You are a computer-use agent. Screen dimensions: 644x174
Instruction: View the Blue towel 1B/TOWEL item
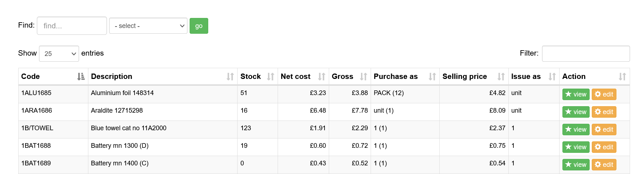(576, 130)
